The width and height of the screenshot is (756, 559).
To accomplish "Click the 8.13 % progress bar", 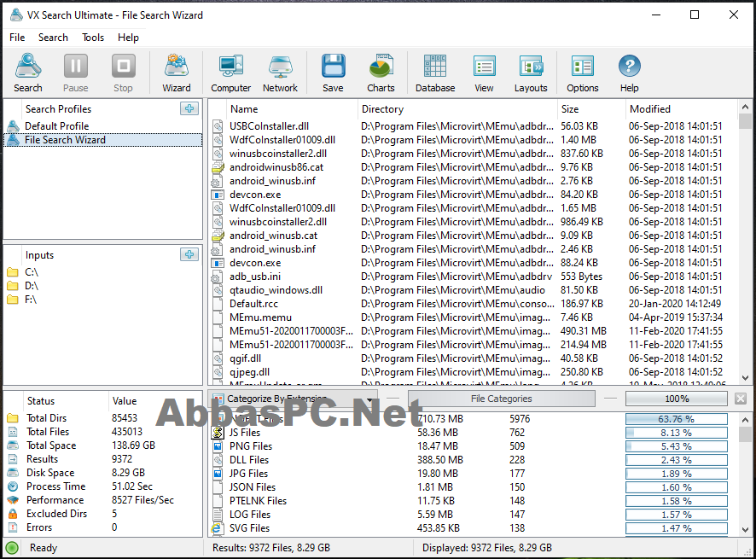I will pos(677,433).
